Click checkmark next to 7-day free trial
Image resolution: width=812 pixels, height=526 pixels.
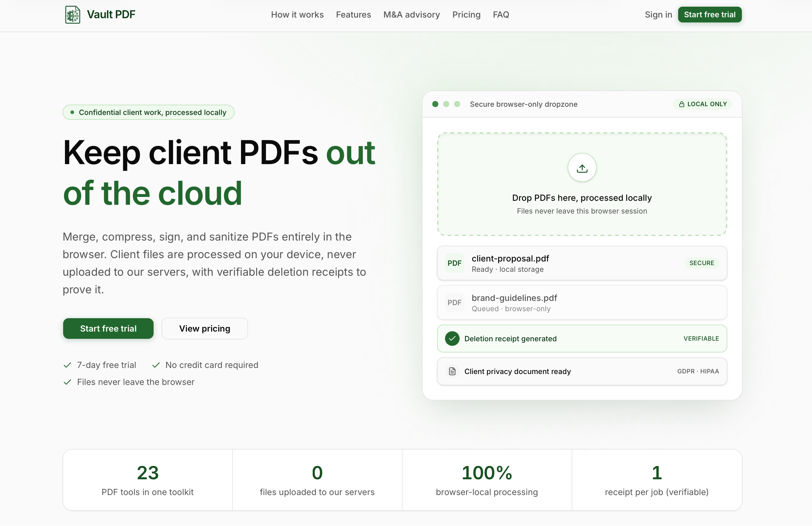[67, 365]
